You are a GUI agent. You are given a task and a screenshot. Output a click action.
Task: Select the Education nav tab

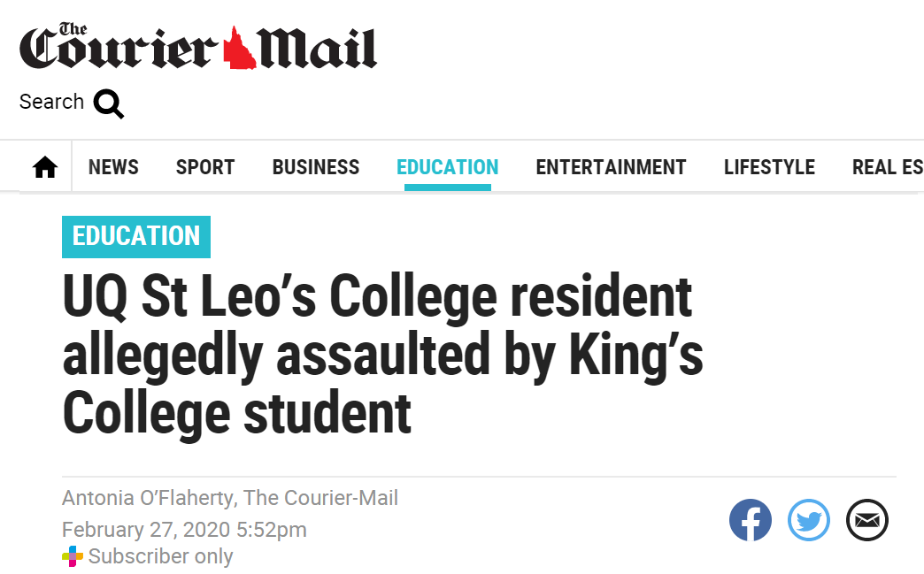point(447,167)
